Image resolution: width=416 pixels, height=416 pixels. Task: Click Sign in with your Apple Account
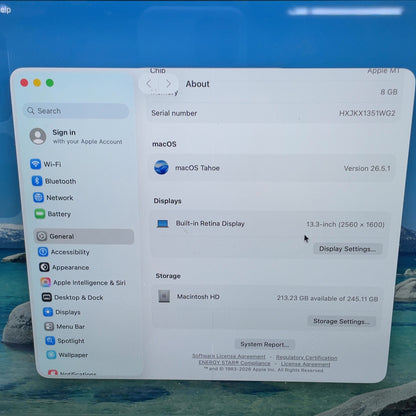(77, 136)
